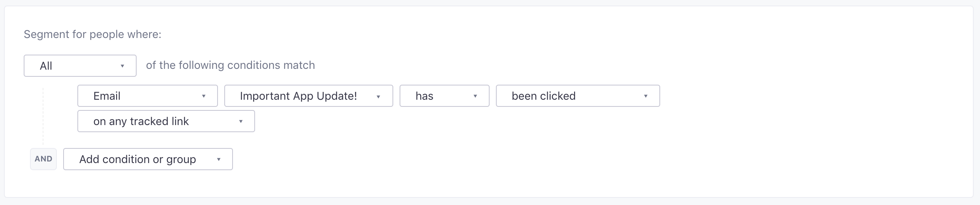The width and height of the screenshot is (980, 205).
Task: Click the Segment for people where: label
Action: click(x=92, y=34)
